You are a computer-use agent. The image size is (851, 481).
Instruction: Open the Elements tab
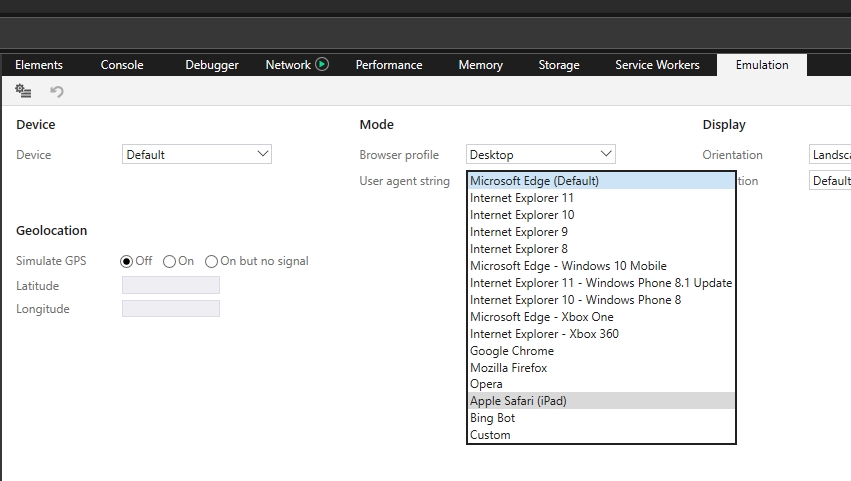click(x=39, y=65)
